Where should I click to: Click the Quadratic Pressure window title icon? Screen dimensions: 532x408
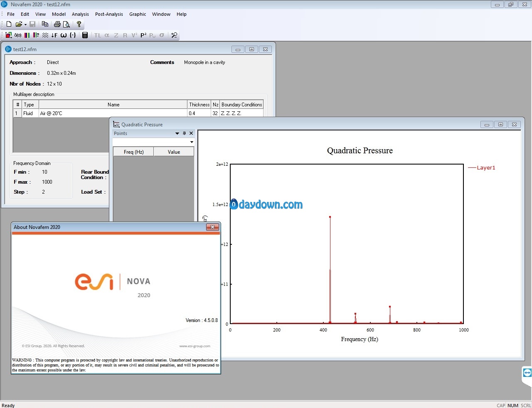click(116, 124)
